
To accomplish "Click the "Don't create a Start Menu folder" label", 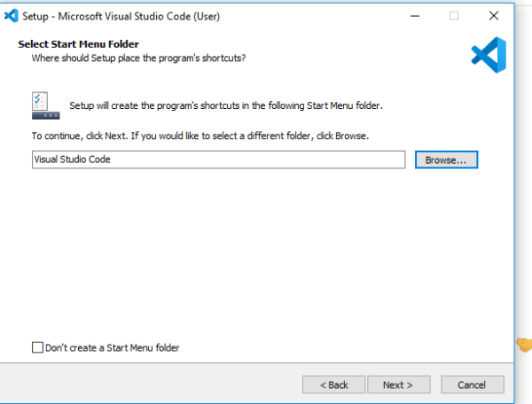I will pos(111,348).
